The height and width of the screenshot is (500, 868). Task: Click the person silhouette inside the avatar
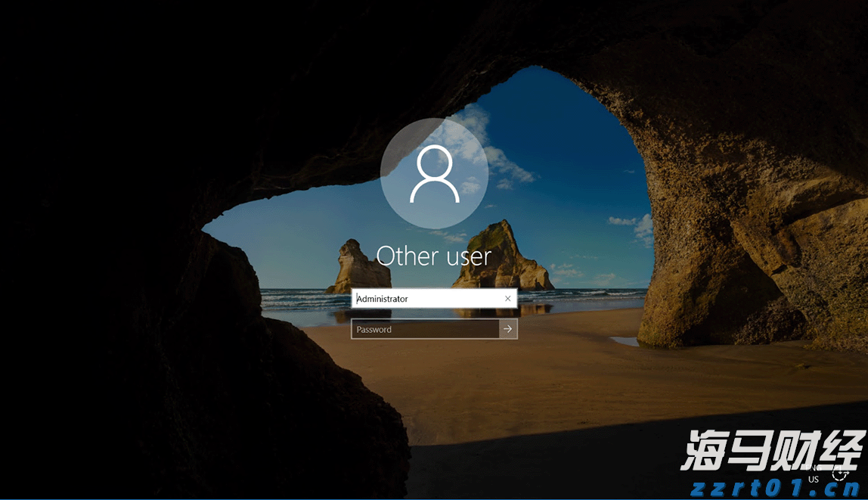click(434, 175)
